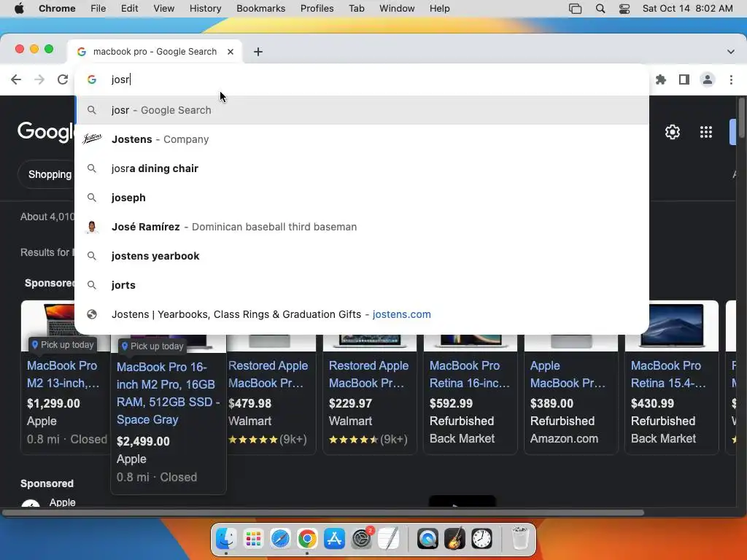The width and height of the screenshot is (747, 560).
Task: Open the profile avatar icon
Action: 708,79
